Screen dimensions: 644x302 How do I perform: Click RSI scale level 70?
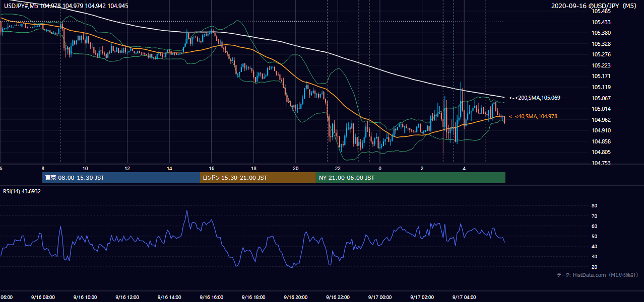594,216
